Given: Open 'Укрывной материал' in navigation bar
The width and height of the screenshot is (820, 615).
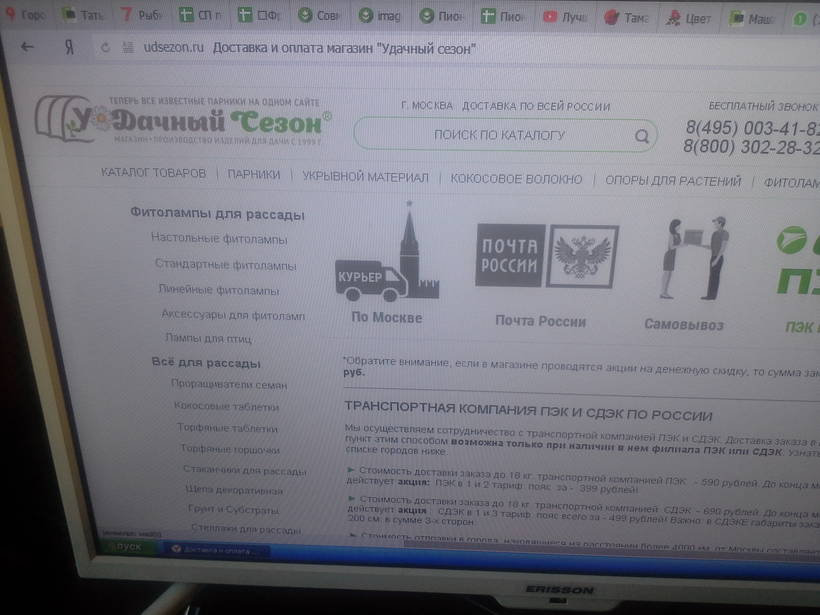Looking at the screenshot, I should pyautogui.click(x=365, y=177).
